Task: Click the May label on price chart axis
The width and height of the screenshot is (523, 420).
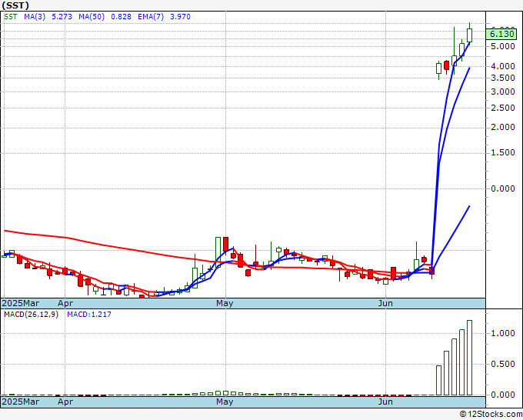Action: (225, 303)
